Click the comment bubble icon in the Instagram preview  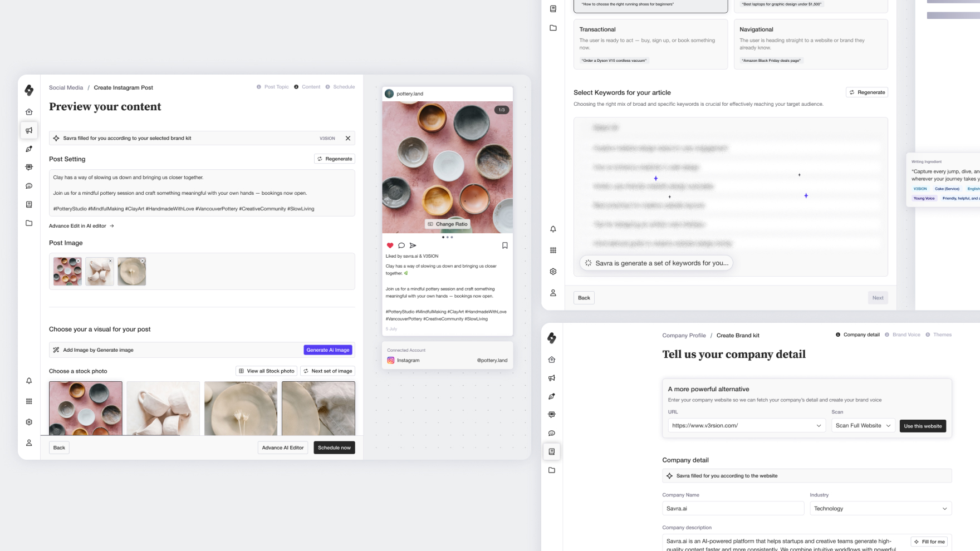[x=401, y=245]
